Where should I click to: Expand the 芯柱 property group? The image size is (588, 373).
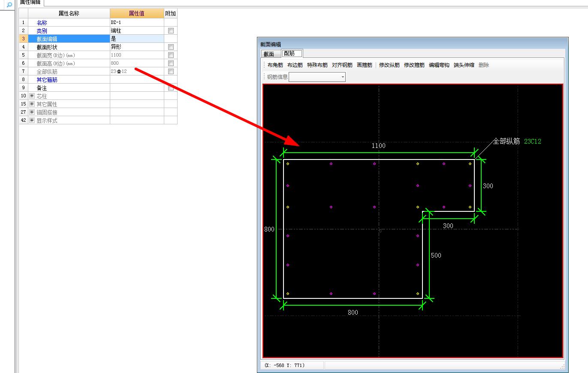click(32, 96)
